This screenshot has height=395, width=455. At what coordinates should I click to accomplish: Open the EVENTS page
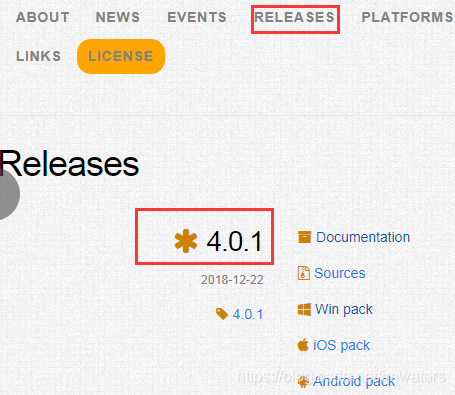tap(197, 17)
